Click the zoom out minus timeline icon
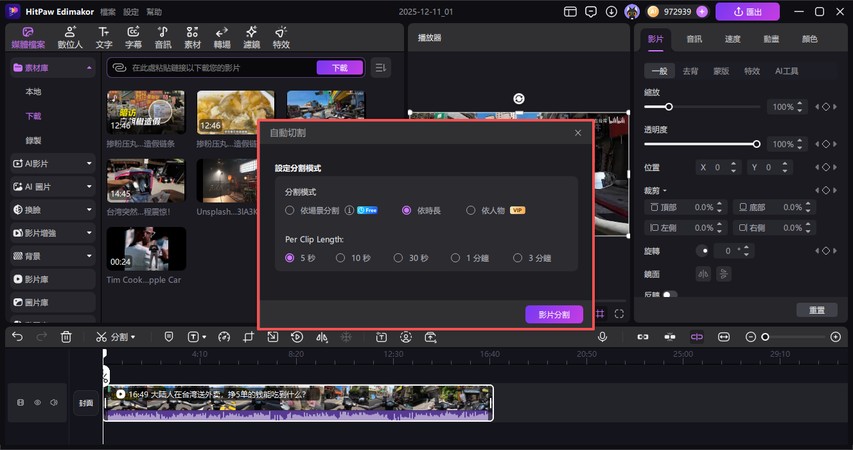This screenshot has height=450, width=853. 751,337
